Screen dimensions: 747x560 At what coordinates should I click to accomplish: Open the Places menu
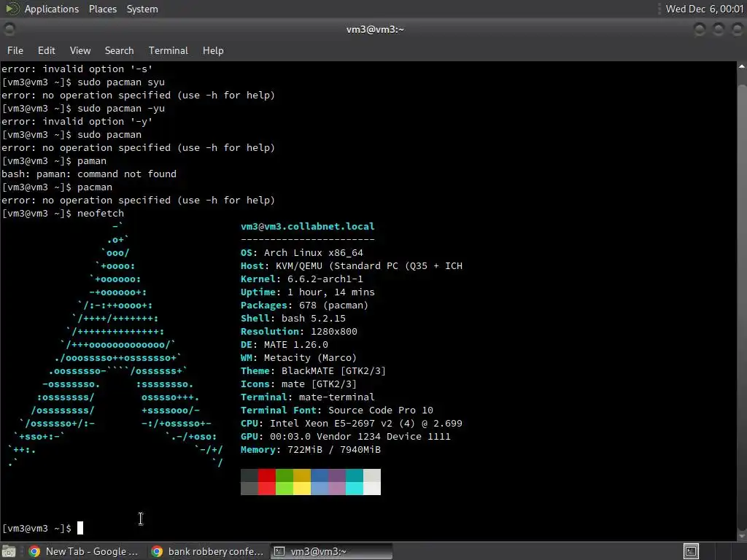pyautogui.click(x=102, y=9)
